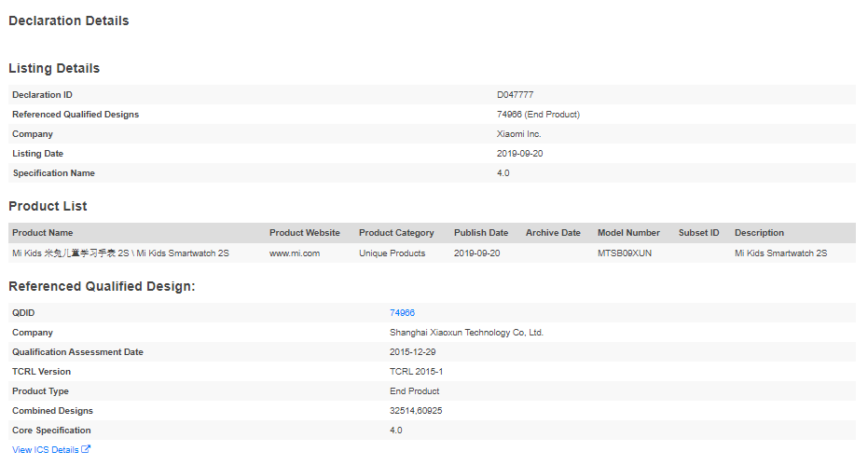Click the Subset ID column header
This screenshot has width=868, height=465.
698,233
